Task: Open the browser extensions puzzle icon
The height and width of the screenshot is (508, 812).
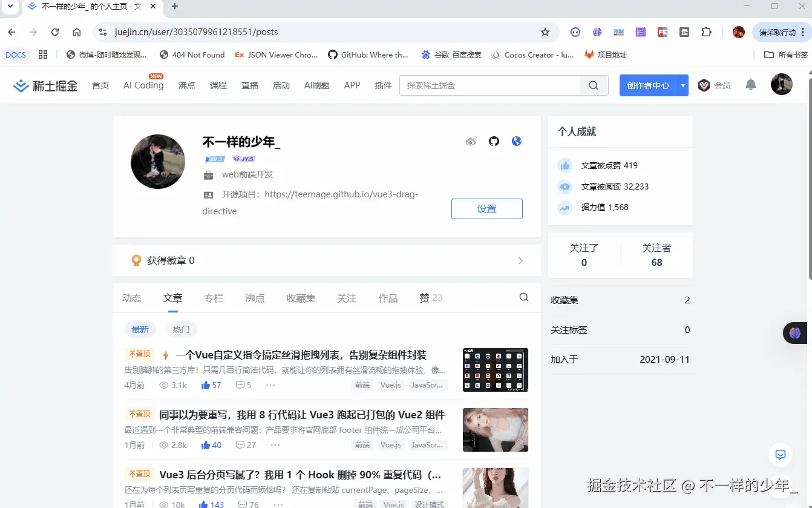Action: click(x=706, y=32)
